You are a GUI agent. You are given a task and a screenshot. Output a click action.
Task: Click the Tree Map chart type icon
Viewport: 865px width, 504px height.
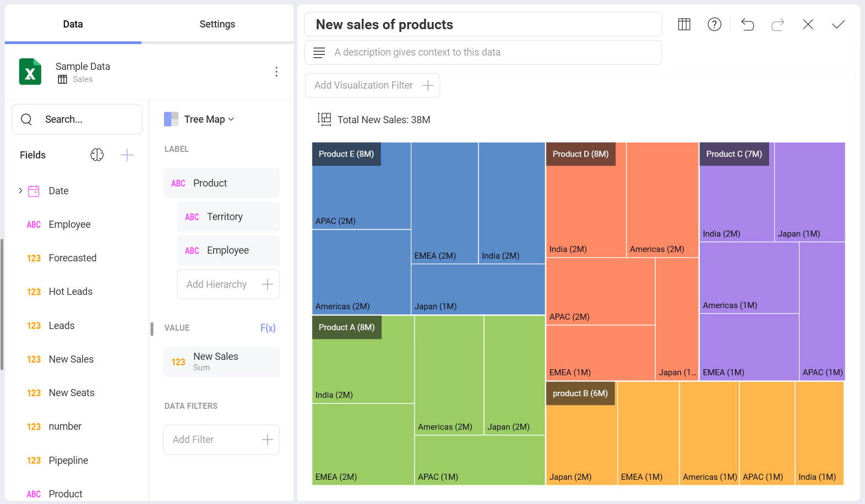[171, 119]
